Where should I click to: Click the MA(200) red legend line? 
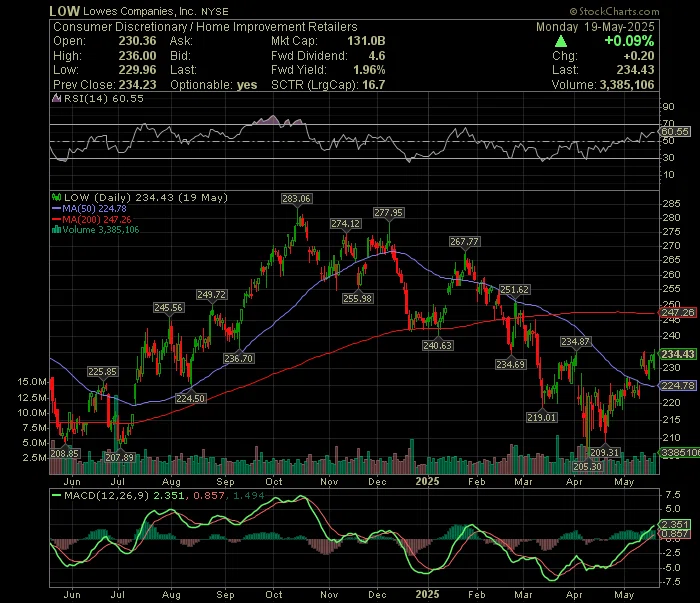click(56, 219)
